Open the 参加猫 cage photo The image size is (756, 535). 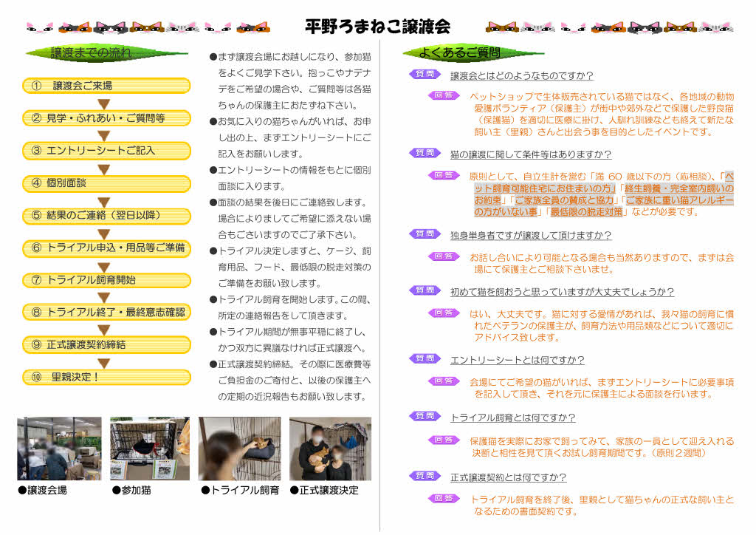[x=150, y=449]
